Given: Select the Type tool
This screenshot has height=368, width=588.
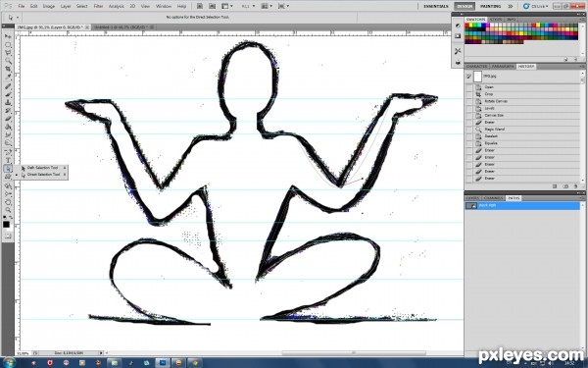Looking at the screenshot, I should click(x=8, y=160).
